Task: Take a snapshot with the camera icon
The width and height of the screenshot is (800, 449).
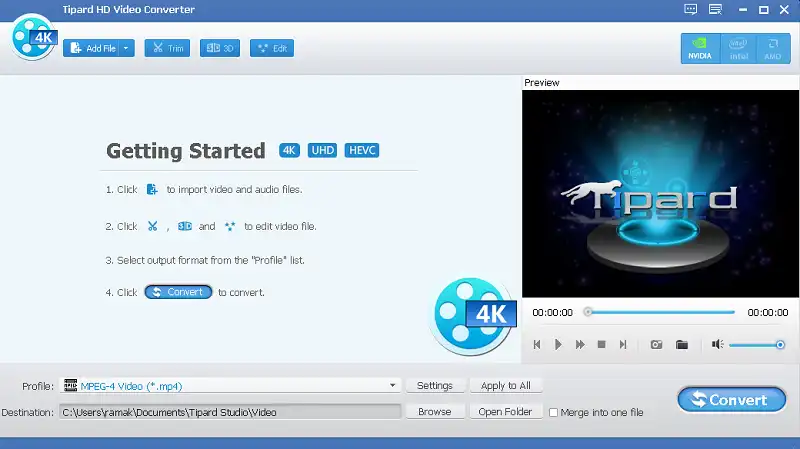Action: 656,344
